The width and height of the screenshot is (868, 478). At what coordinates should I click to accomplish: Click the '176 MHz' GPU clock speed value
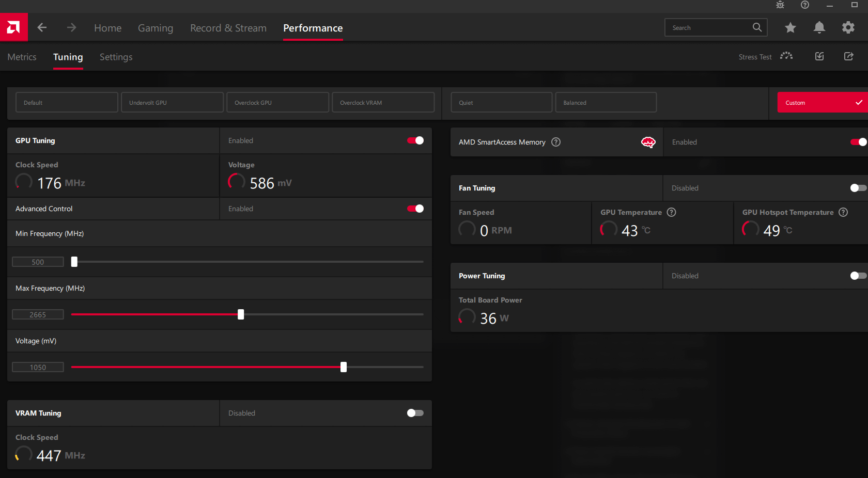click(x=61, y=183)
